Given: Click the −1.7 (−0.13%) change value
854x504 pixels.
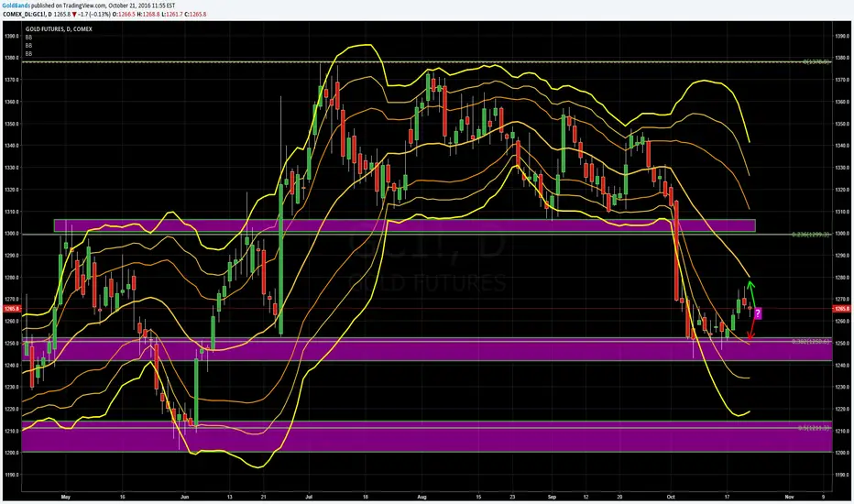Looking at the screenshot, I should coord(94,14).
